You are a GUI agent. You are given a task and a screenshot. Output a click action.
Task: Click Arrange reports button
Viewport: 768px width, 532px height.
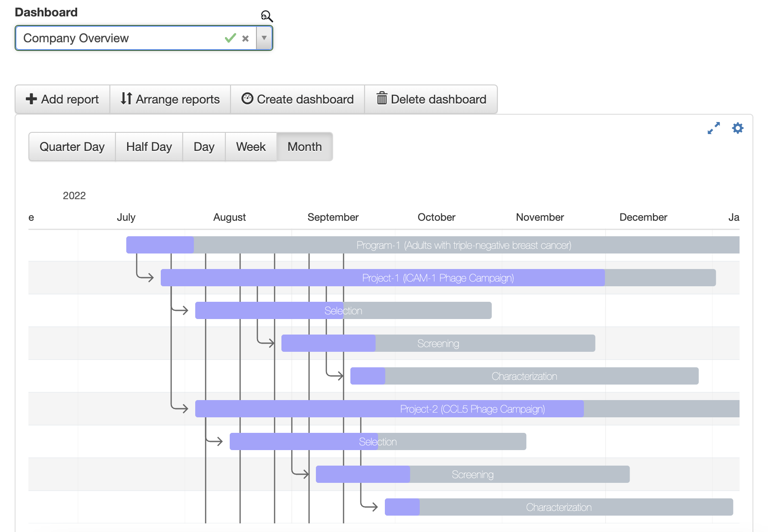pyautogui.click(x=170, y=99)
